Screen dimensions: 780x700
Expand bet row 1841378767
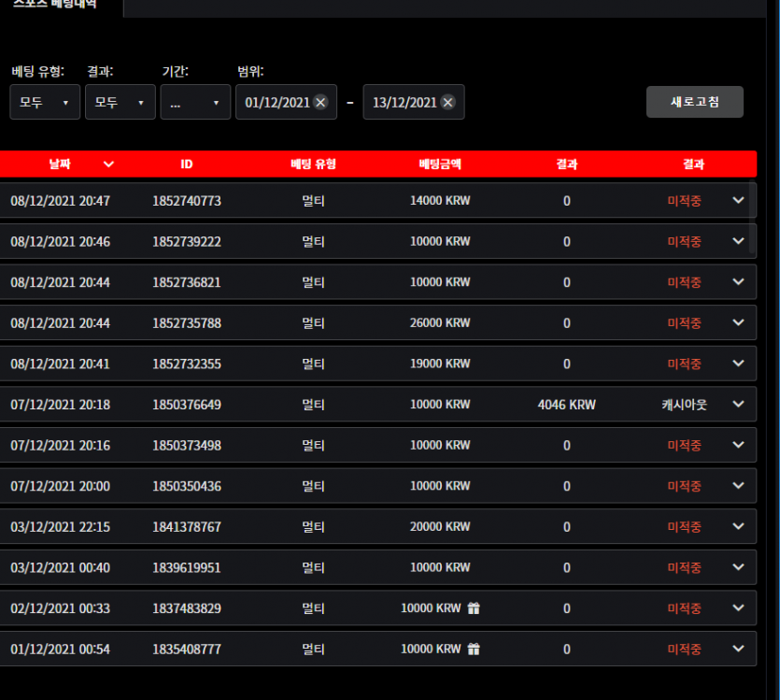coord(738,526)
